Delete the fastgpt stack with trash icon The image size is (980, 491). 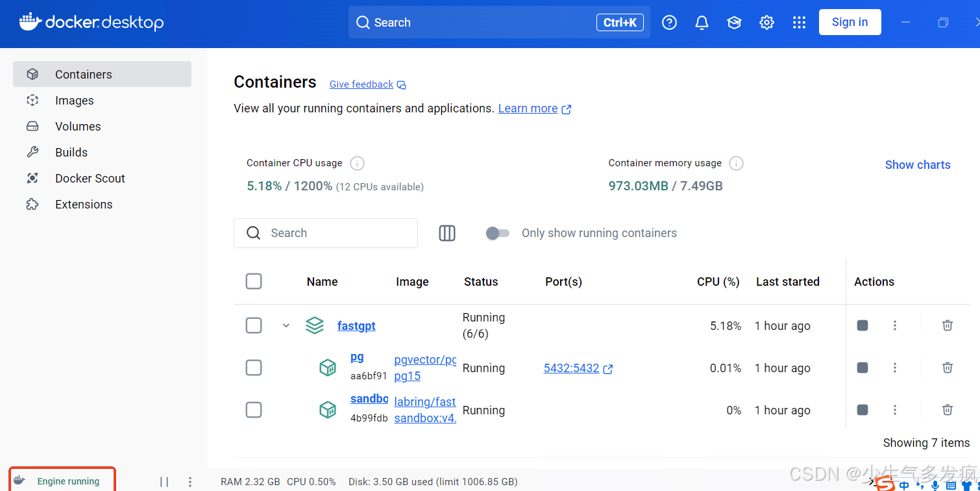[x=948, y=325]
